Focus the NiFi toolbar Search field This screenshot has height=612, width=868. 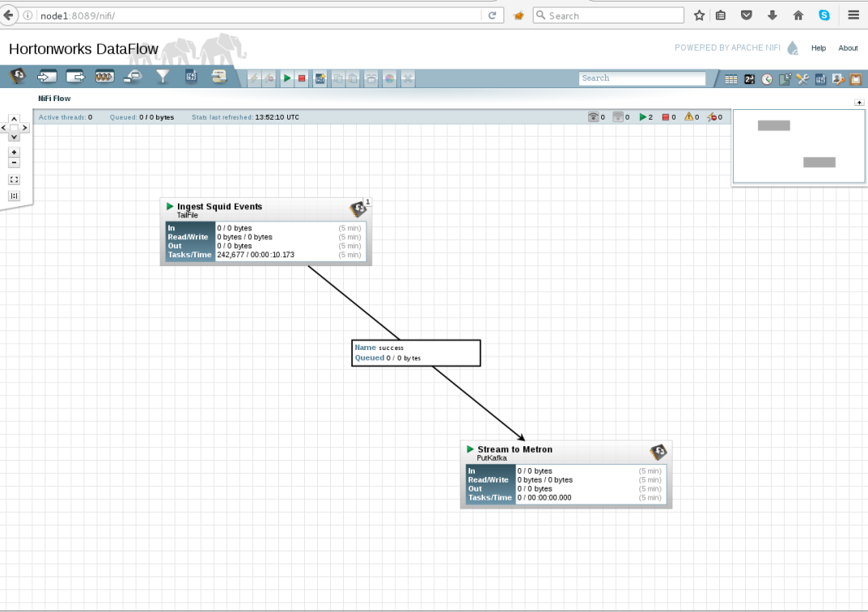coord(642,78)
